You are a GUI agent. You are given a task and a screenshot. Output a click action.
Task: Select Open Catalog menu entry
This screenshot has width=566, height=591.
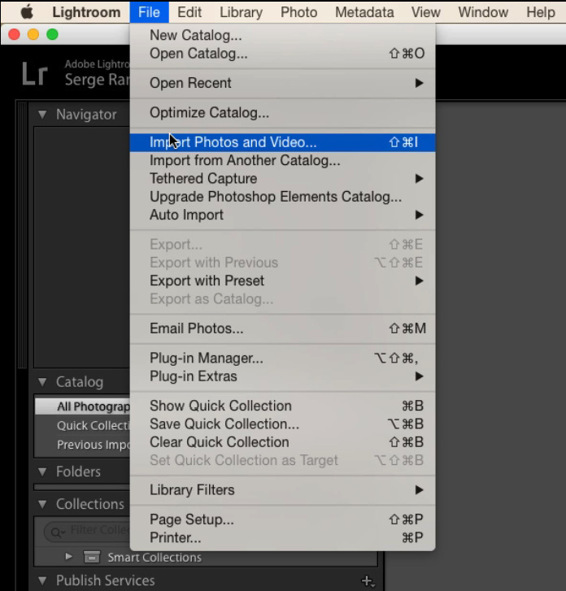click(x=283, y=53)
